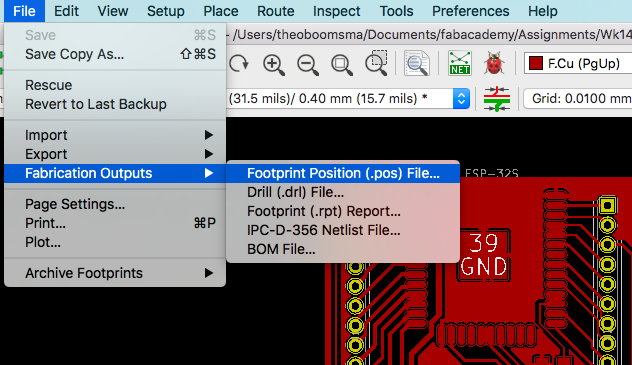Select Drill (.drl) File... option

point(343,192)
